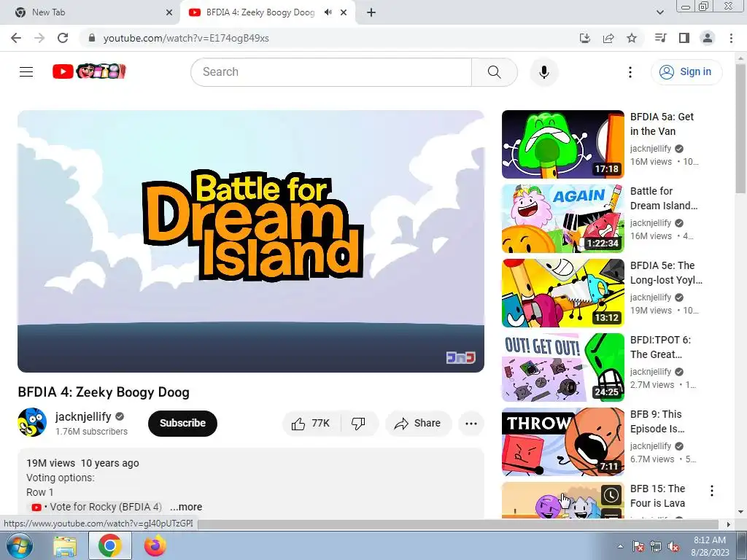Click the horizontal scrollbar right arrow
Image resolution: width=747 pixels, height=560 pixels.
point(729,524)
